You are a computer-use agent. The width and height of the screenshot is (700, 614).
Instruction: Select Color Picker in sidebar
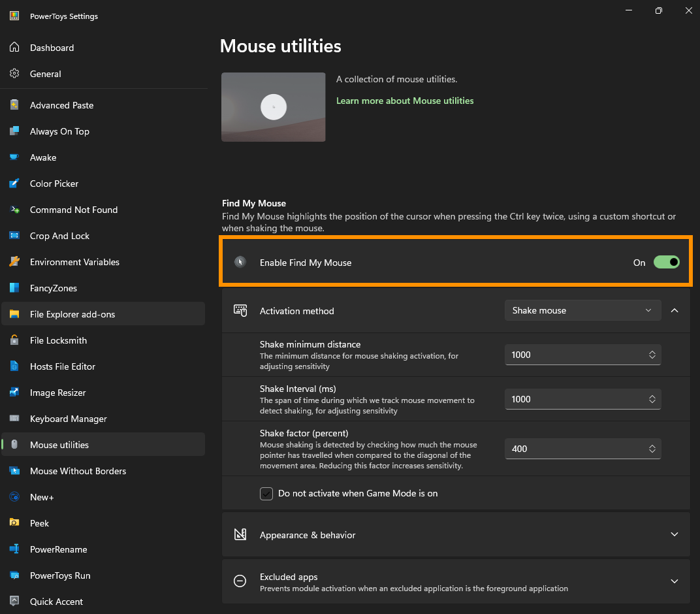(x=103, y=184)
